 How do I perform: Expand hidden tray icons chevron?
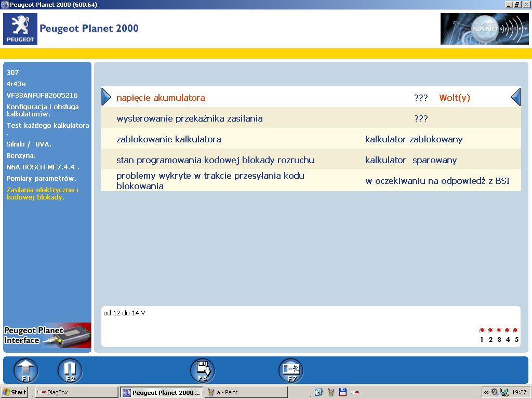point(486,392)
